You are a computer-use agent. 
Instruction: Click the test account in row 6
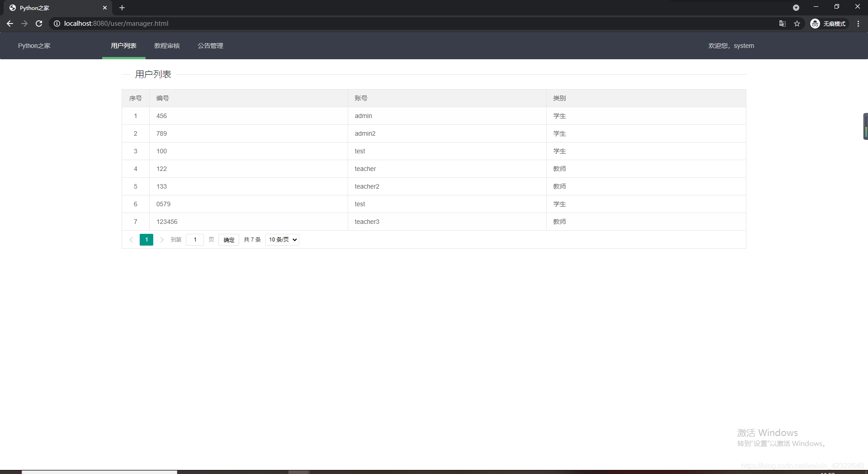click(447, 204)
